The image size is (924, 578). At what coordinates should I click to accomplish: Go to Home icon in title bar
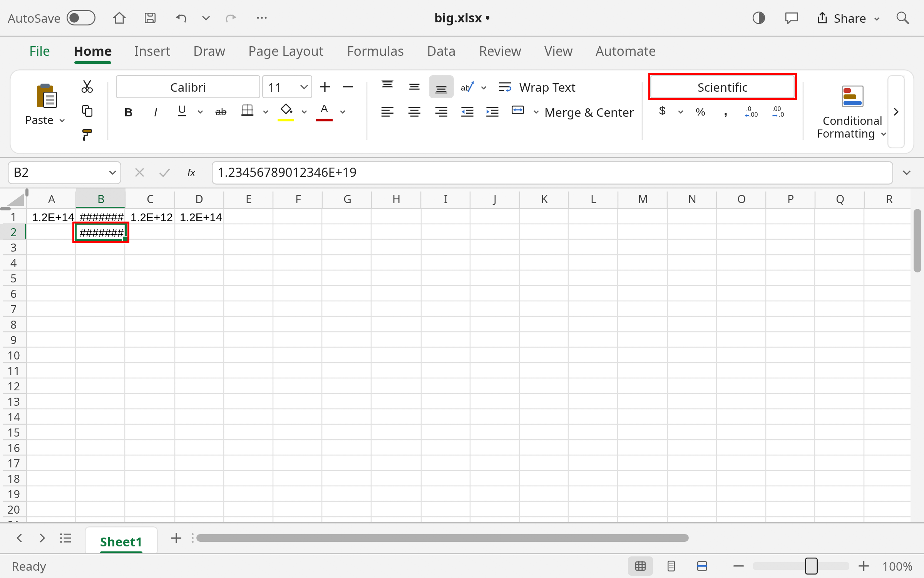pos(119,18)
